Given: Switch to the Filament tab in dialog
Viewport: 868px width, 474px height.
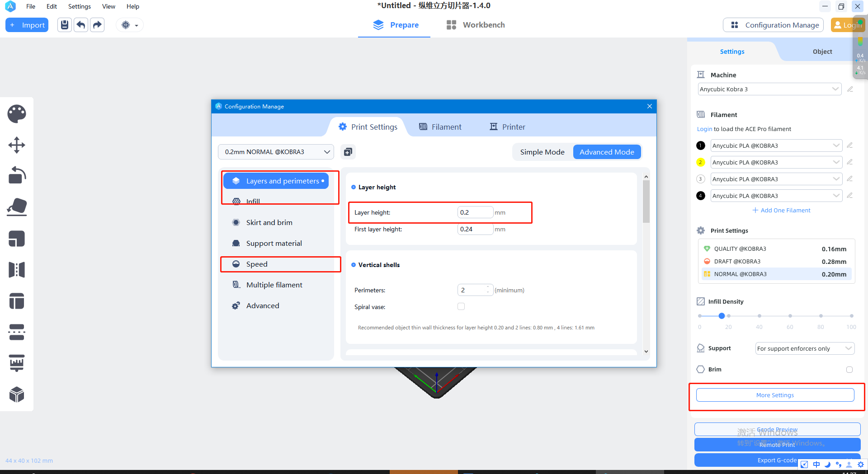Looking at the screenshot, I should click(x=440, y=127).
